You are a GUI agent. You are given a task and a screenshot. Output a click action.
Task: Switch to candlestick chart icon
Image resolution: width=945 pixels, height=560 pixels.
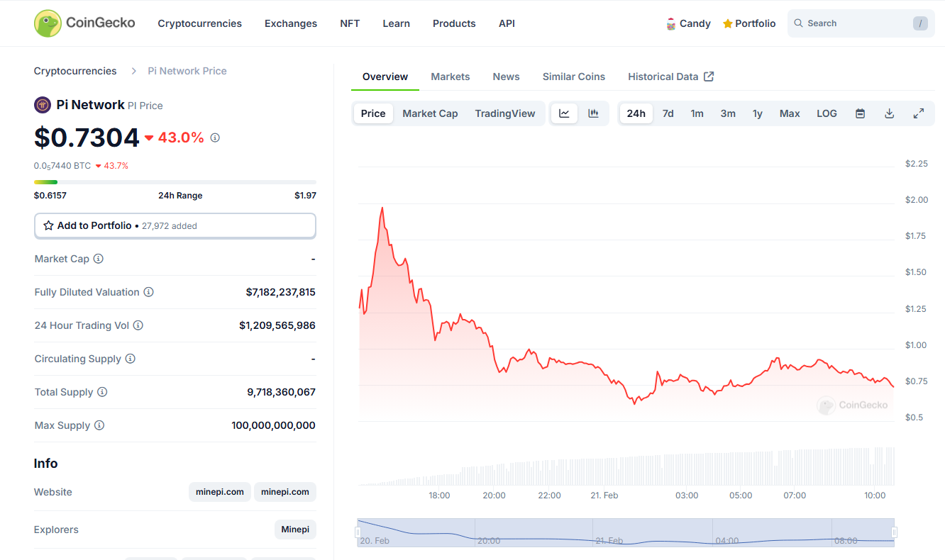coord(593,113)
